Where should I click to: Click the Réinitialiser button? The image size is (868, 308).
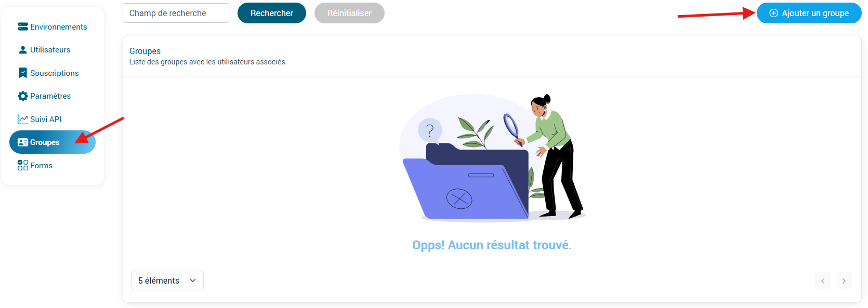pyautogui.click(x=349, y=13)
